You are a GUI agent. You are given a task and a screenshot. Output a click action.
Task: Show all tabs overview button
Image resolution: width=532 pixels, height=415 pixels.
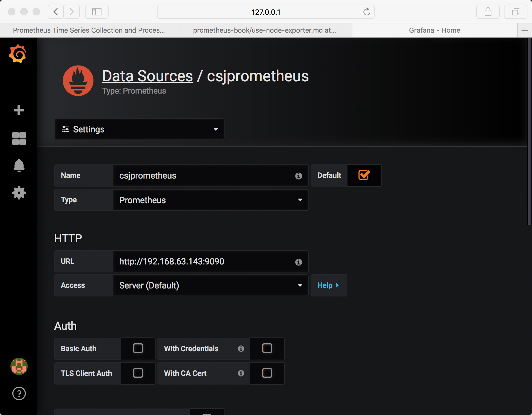(x=516, y=12)
